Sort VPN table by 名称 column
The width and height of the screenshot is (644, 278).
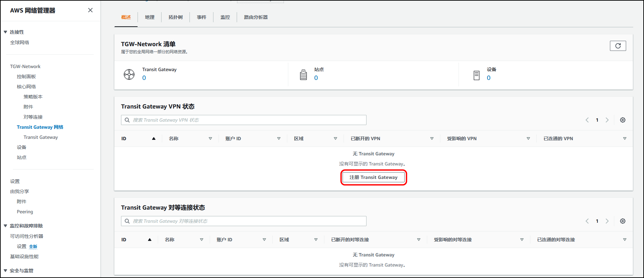[210, 138]
